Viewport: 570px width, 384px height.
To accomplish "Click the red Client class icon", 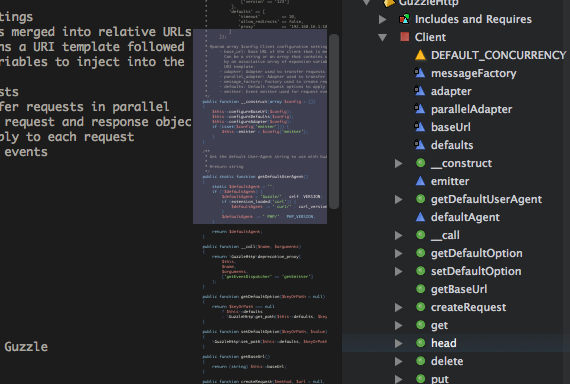I will tap(404, 37).
